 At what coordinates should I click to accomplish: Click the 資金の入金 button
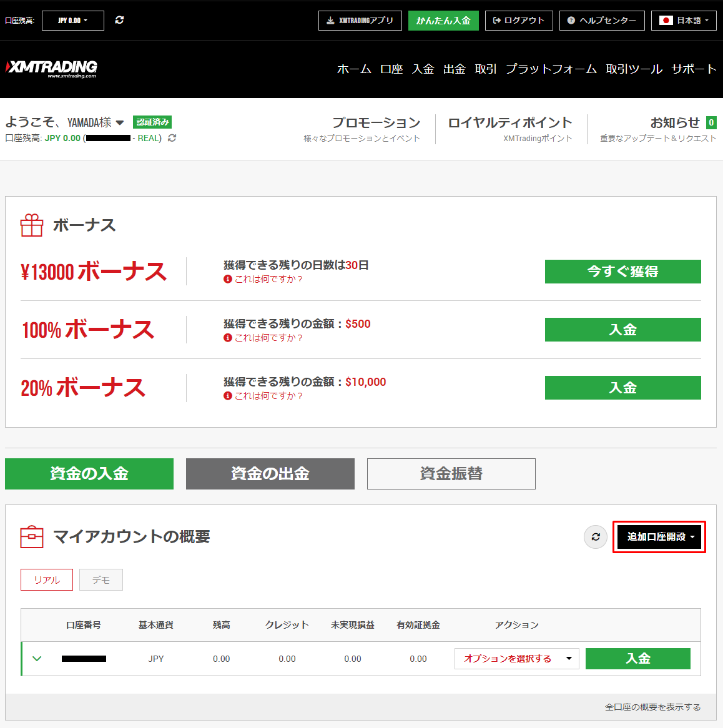(x=89, y=473)
